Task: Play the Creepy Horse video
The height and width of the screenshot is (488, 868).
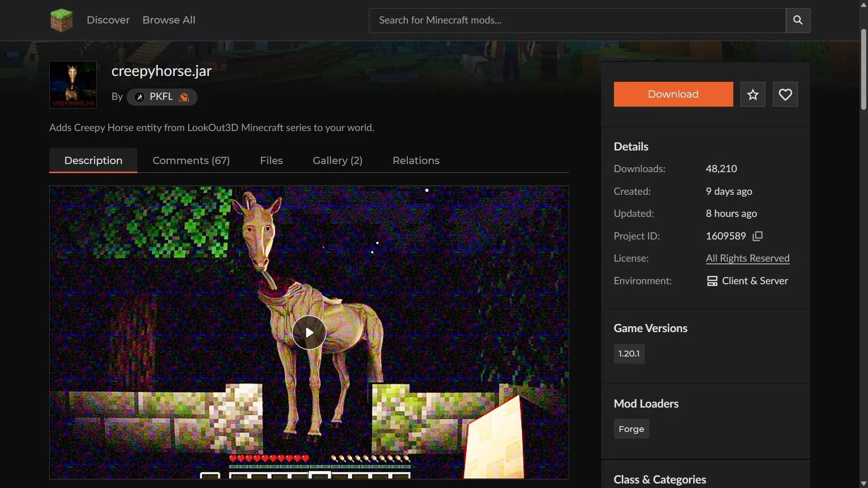Action: [x=309, y=333]
